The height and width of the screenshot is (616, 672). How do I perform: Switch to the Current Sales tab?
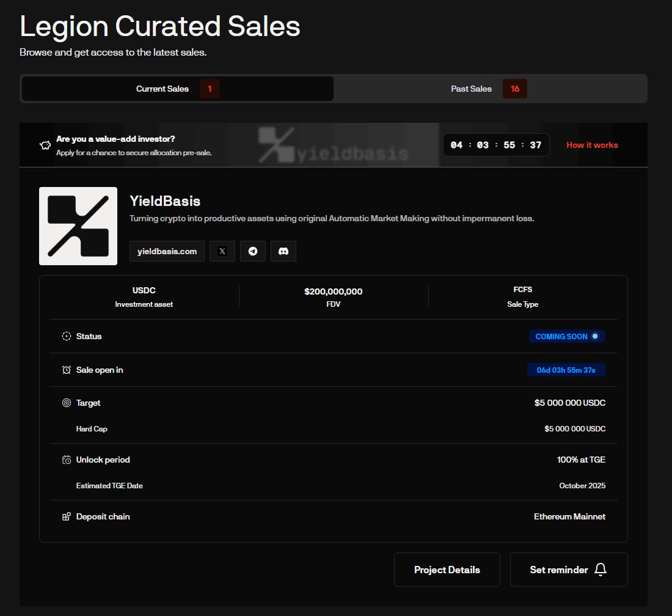tap(177, 89)
